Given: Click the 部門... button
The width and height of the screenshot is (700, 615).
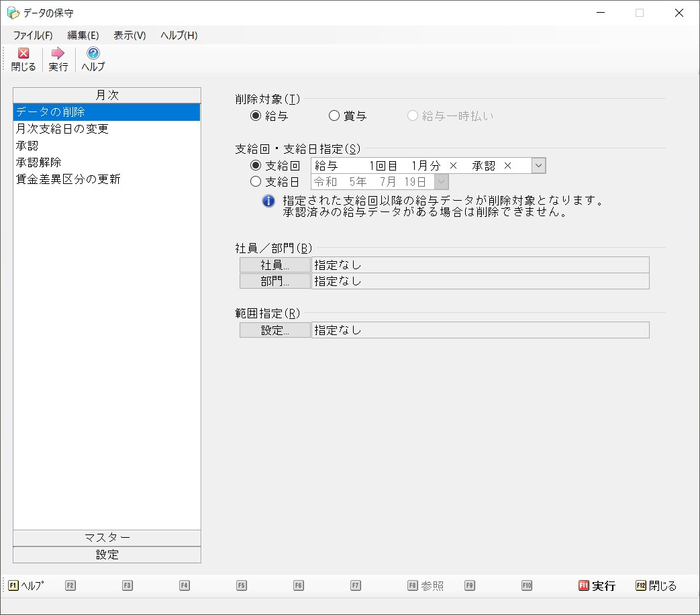Looking at the screenshot, I should coord(275,281).
